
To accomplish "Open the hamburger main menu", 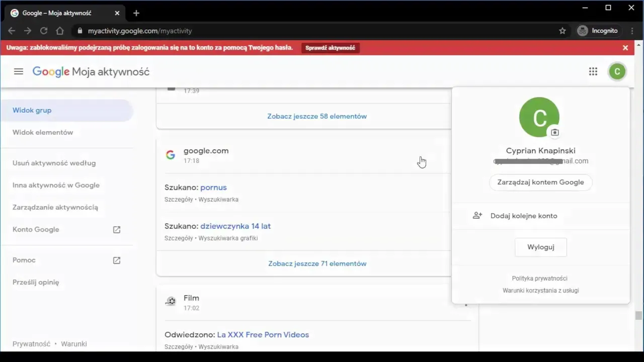I will (x=19, y=71).
